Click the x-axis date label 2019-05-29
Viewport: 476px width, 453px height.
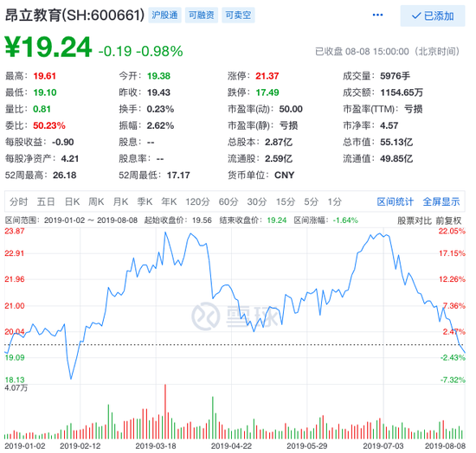tap(307, 446)
